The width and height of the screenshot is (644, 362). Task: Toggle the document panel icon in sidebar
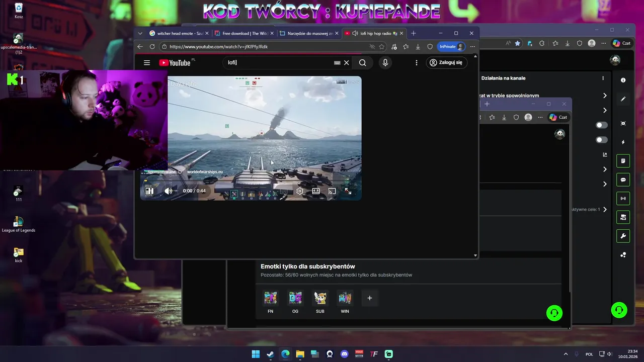click(x=623, y=161)
